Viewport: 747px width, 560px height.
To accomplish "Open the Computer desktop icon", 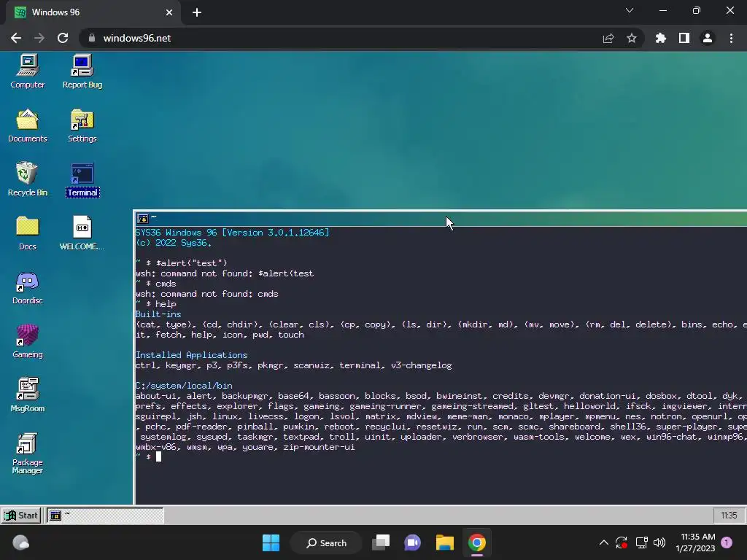I will [x=27, y=71].
